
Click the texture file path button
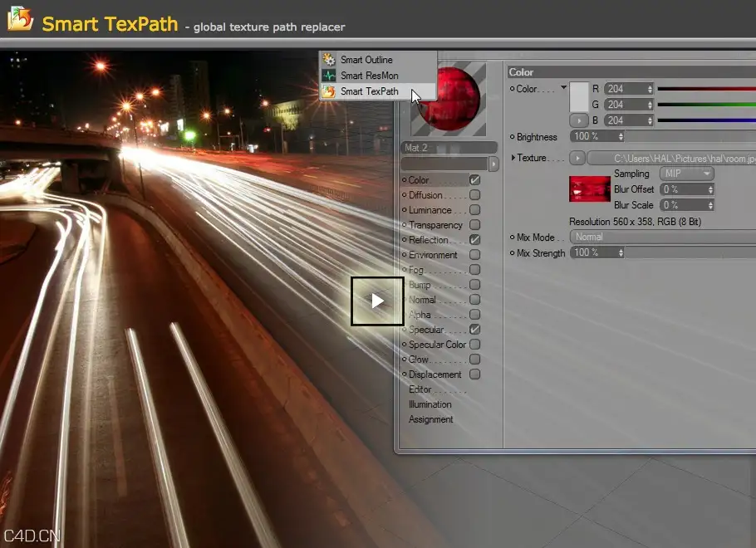[x=671, y=158]
